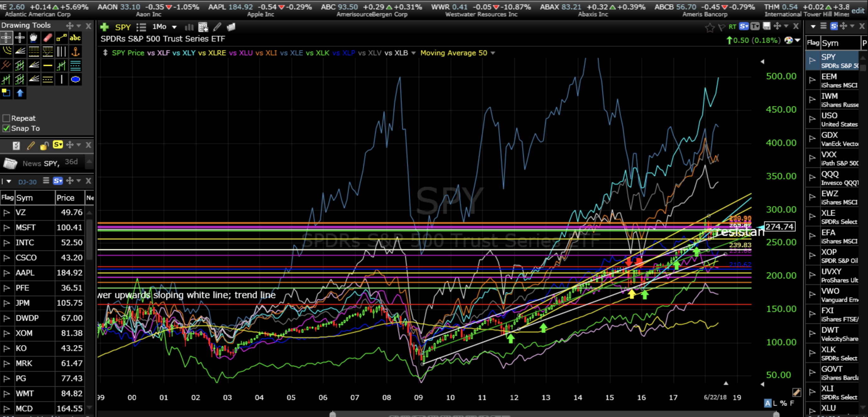Click the edit link on ticker bar
This screenshot has width=868, height=417.
(x=858, y=11)
